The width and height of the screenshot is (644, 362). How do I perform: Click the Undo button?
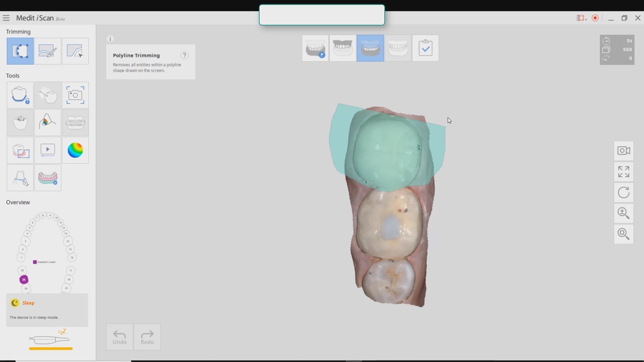(x=119, y=337)
